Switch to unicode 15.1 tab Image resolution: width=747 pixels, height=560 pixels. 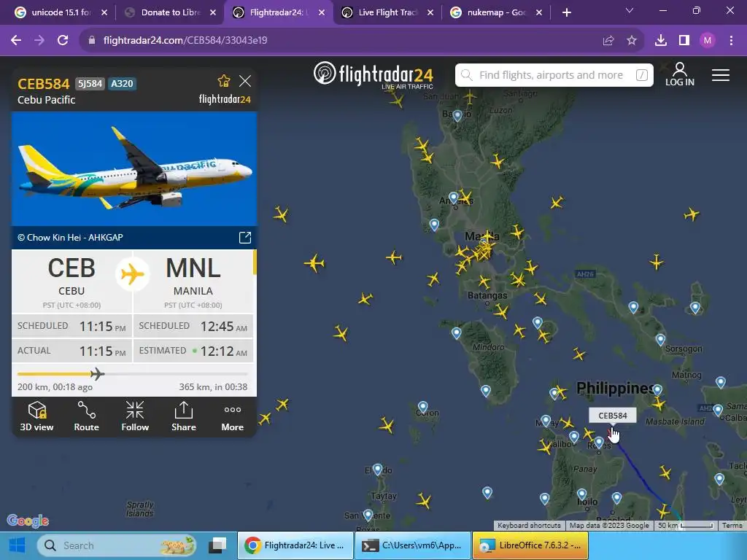pyautogui.click(x=60, y=12)
